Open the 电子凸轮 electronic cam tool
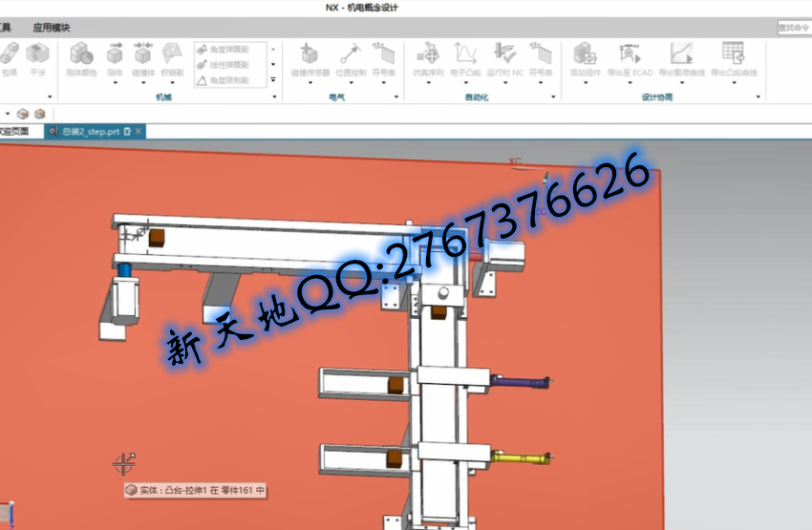 click(x=465, y=55)
